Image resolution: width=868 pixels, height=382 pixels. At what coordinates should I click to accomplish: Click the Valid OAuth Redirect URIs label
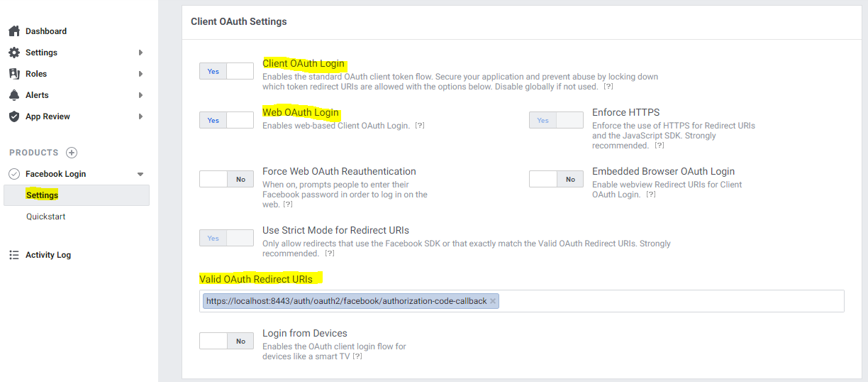(x=256, y=279)
